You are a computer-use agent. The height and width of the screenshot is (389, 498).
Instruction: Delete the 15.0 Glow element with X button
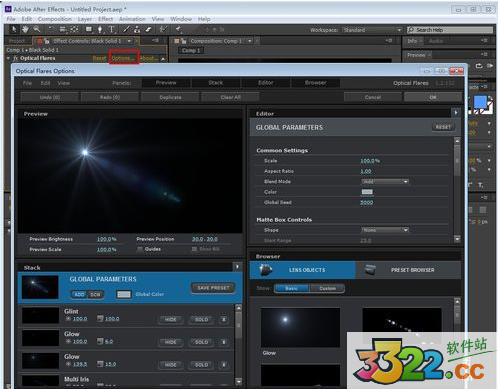[x=224, y=365]
